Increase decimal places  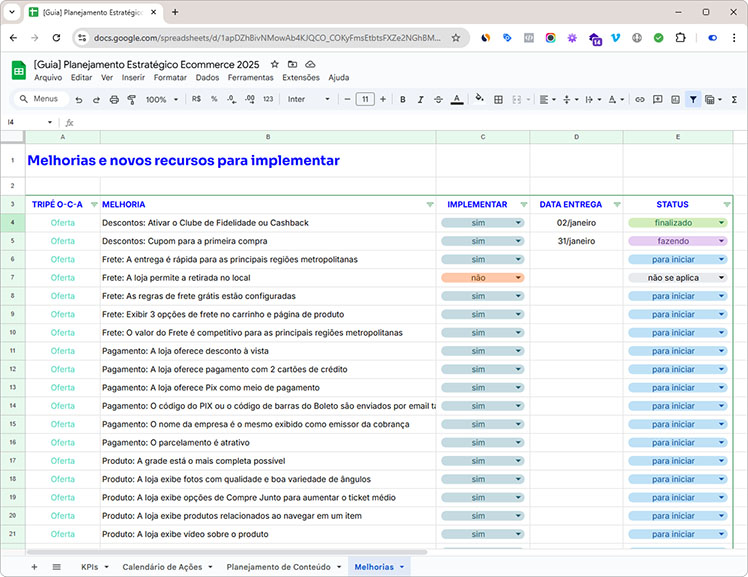tap(249, 99)
